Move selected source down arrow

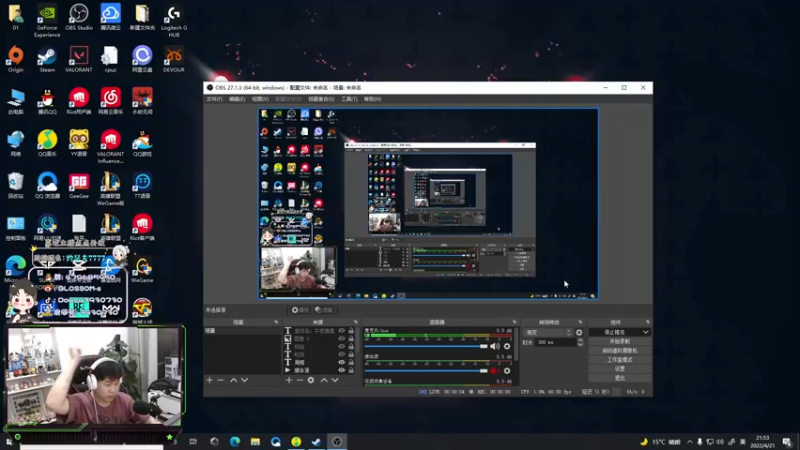coord(335,380)
